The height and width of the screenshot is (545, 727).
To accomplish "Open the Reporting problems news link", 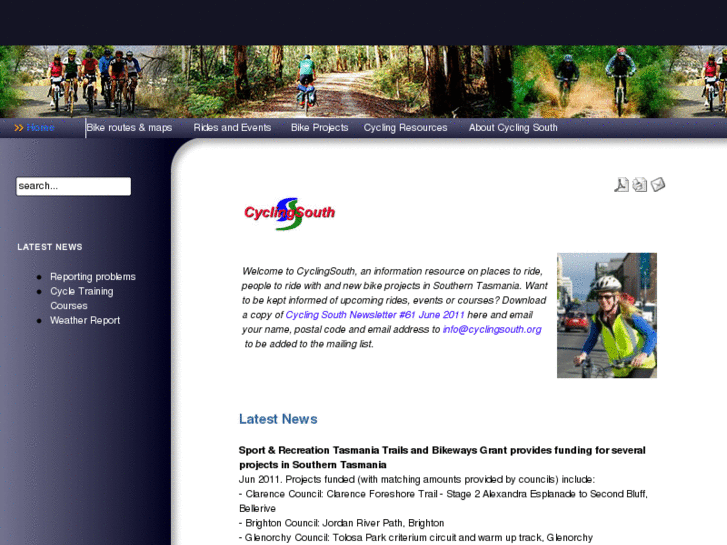I will pos(93,276).
